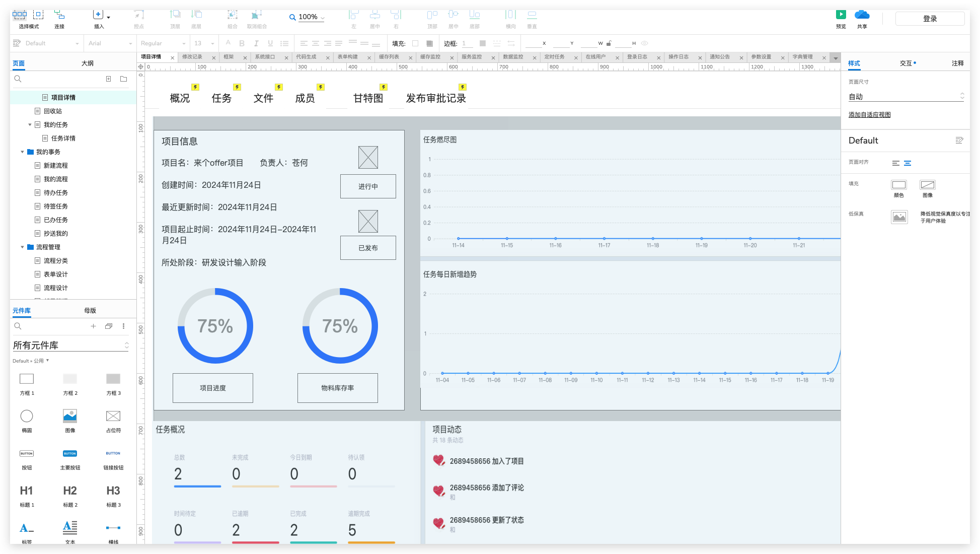Open the 所有元件库 library dropdown

coord(70,345)
